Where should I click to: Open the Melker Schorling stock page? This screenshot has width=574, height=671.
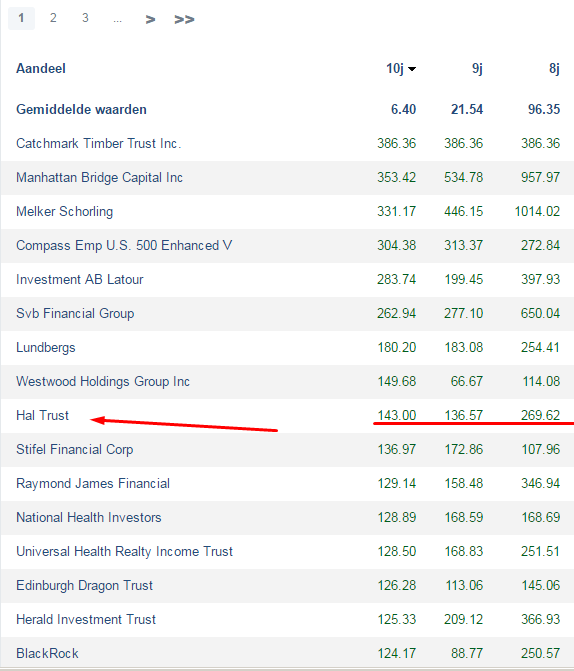point(65,211)
